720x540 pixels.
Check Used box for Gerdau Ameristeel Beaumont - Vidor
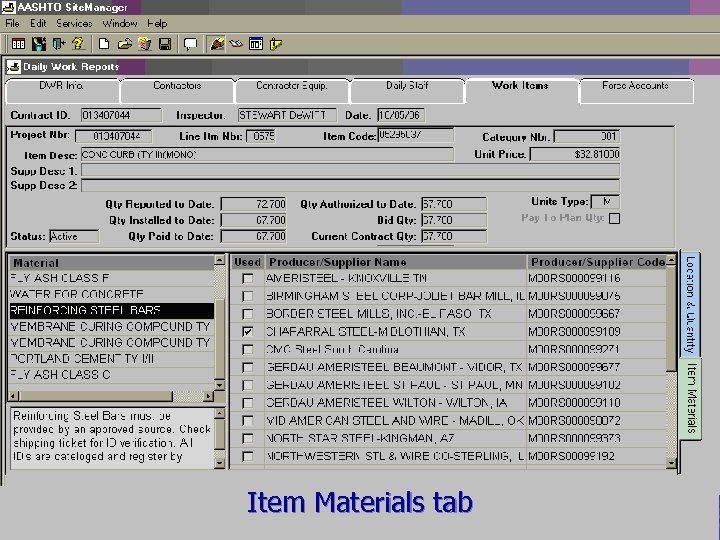pos(248,367)
